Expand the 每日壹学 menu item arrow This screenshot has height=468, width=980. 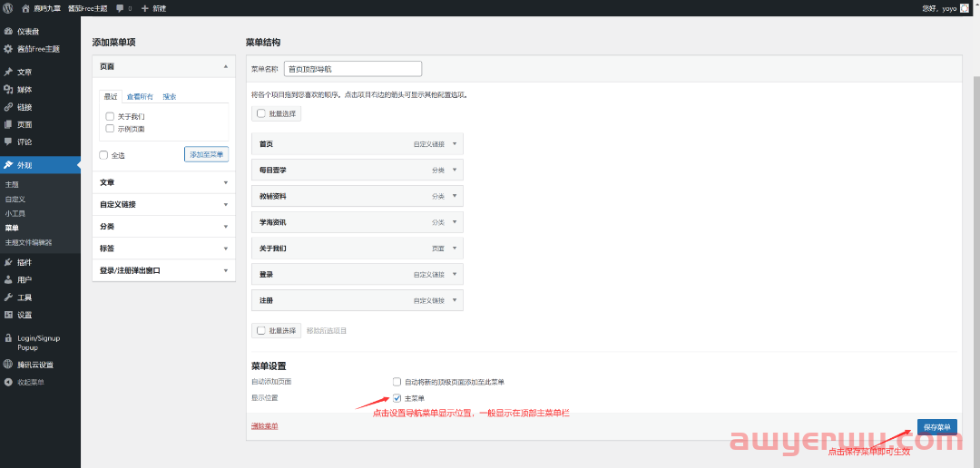coord(455,170)
